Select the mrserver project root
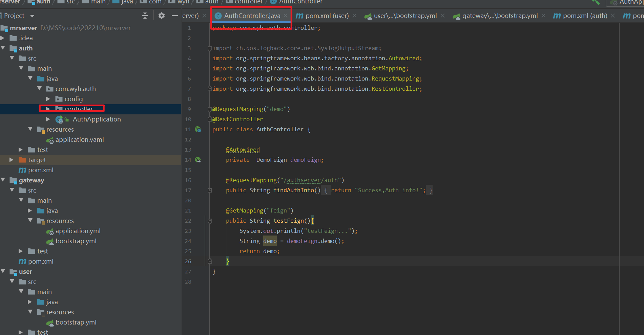 point(23,28)
